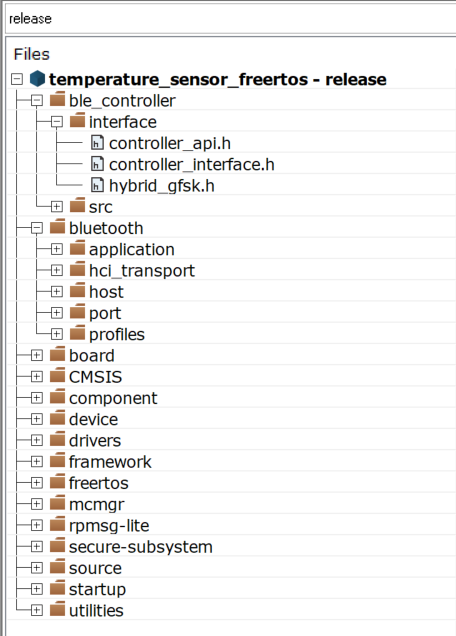Click the blue project cube icon
Image resolution: width=456 pixels, height=636 pixels.
tap(37, 79)
